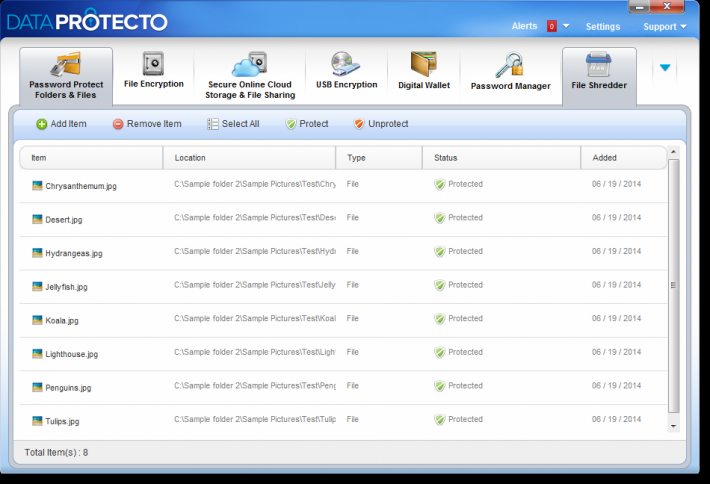Open the Digital Wallet icon

point(424,64)
